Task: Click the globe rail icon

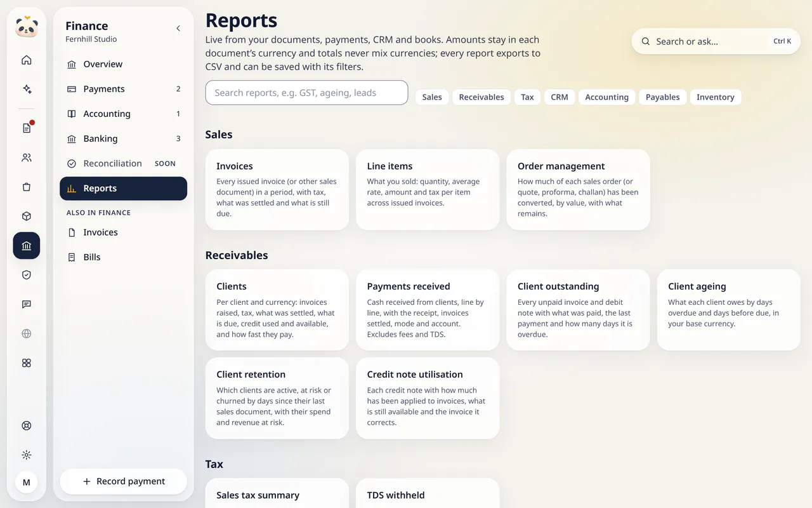Action: (27, 333)
